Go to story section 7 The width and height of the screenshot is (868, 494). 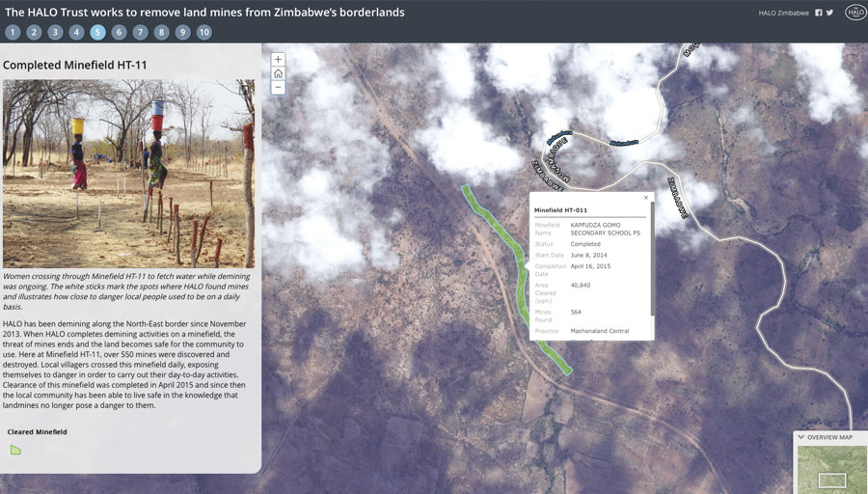140,32
